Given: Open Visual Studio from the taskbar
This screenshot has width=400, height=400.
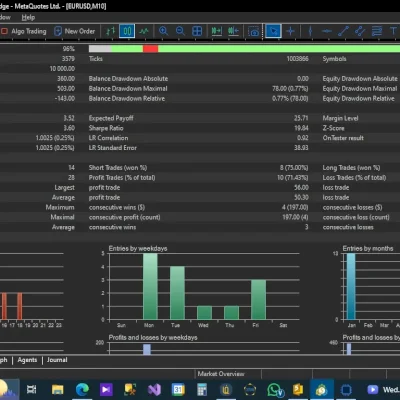Looking at the screenshot, I should [154, 389].
